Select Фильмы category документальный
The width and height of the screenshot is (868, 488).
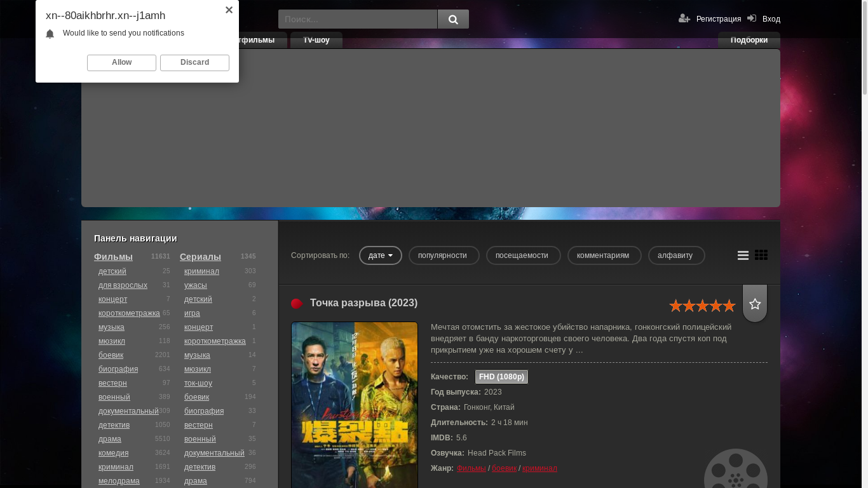[x=128, y=411]
